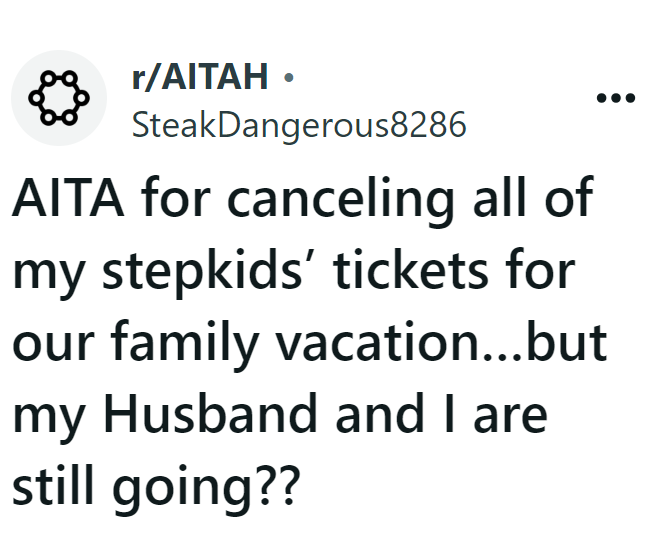Click the dot separator beside r/AITAH
This screenshot has width=661, height=538.
coord(289,75)
